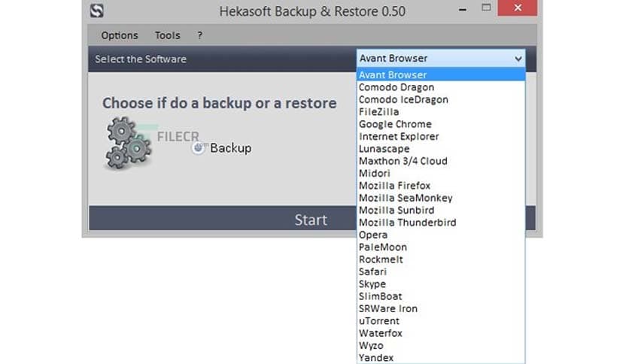Select Wyzo from the software list
This screenshot has width=629, height=364.
tap(441, 345)
